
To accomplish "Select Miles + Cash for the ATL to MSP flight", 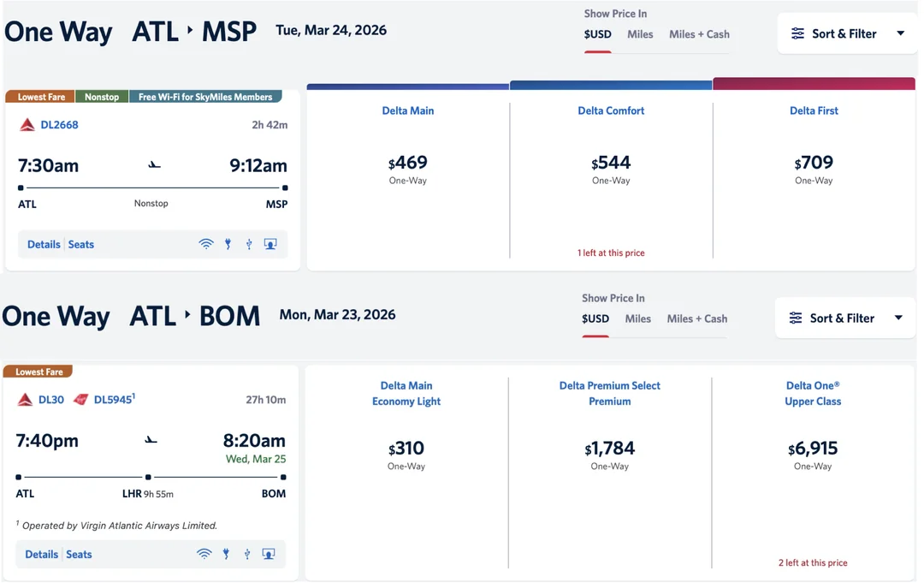I will click(699, 34).
